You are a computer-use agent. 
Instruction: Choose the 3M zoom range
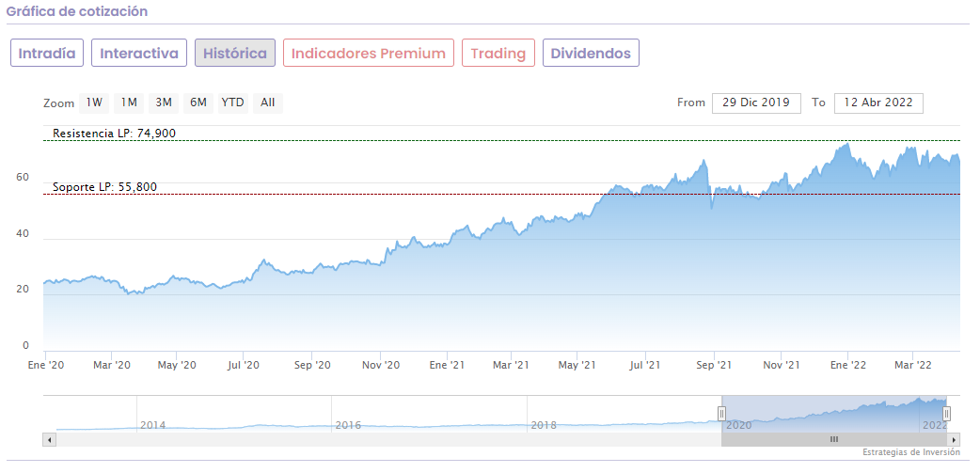point(164,102)
